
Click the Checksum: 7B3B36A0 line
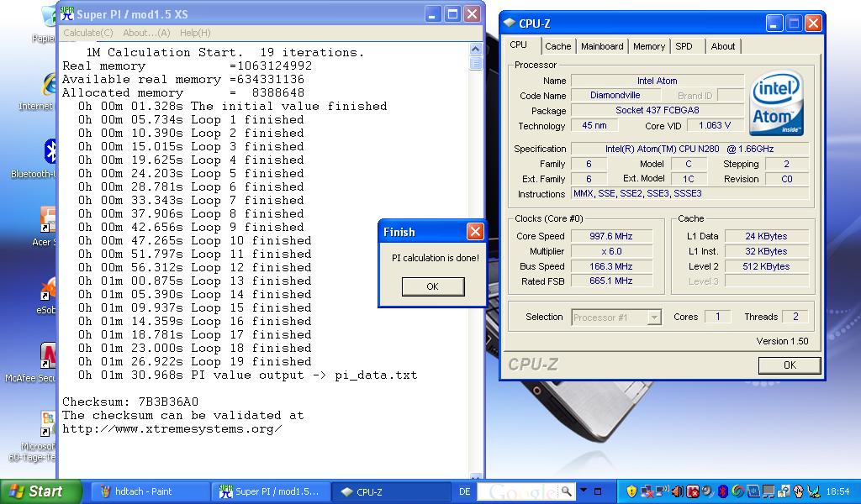(130, 402)
